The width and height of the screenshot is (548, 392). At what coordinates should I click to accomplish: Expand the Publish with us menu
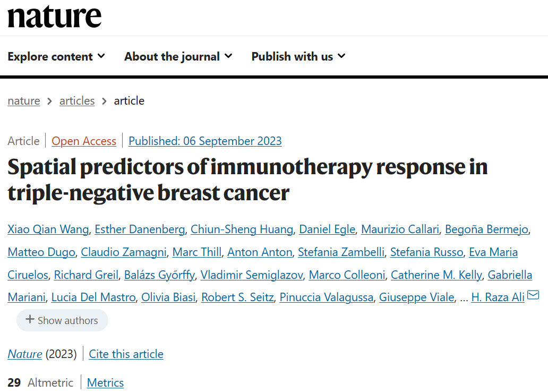[x=298, y=56]
